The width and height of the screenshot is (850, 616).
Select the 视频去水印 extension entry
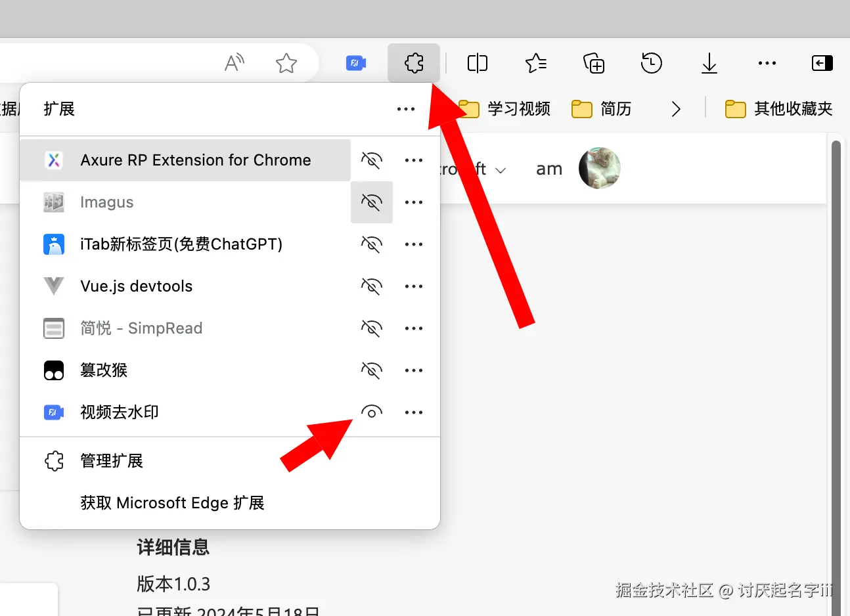[x=185, y=412]
